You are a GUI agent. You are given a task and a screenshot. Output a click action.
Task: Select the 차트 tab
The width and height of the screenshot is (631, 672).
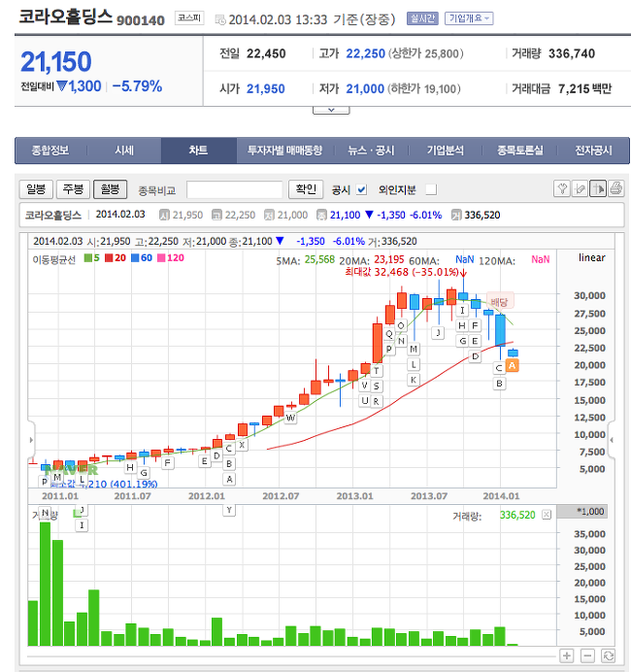pyautogui.click(x=199, y=151)
